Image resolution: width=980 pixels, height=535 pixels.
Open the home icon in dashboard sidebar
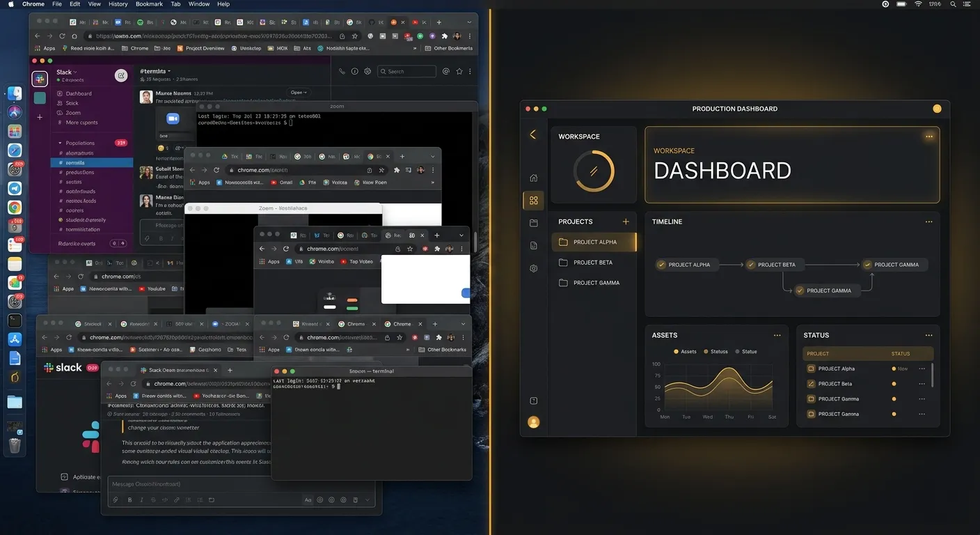(x=533, y=178)
